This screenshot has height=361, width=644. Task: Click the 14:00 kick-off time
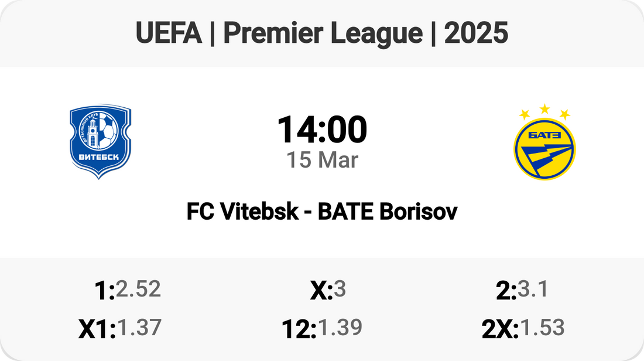[322, 130]
